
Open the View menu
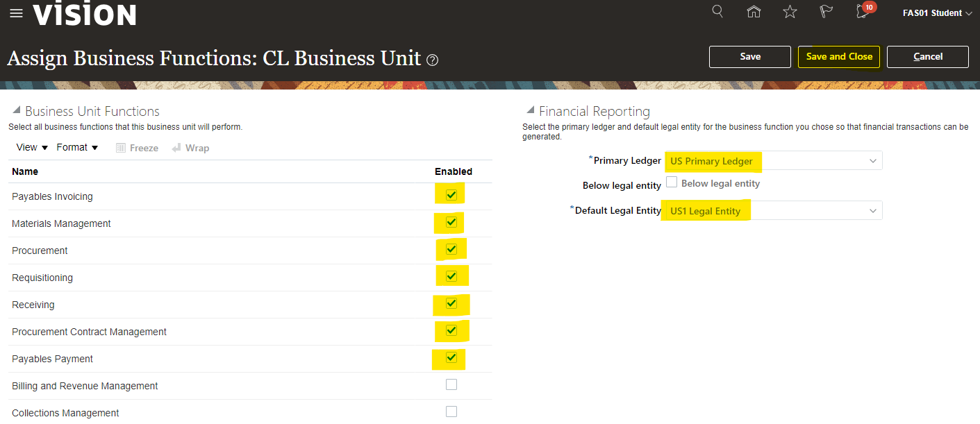[x=32, y=148]
